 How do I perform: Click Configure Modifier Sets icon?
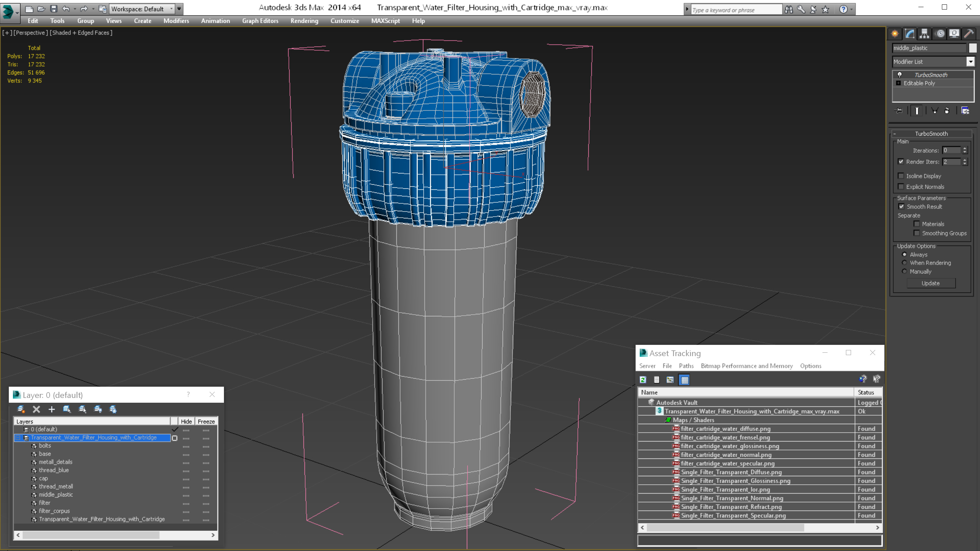(965, 111)
